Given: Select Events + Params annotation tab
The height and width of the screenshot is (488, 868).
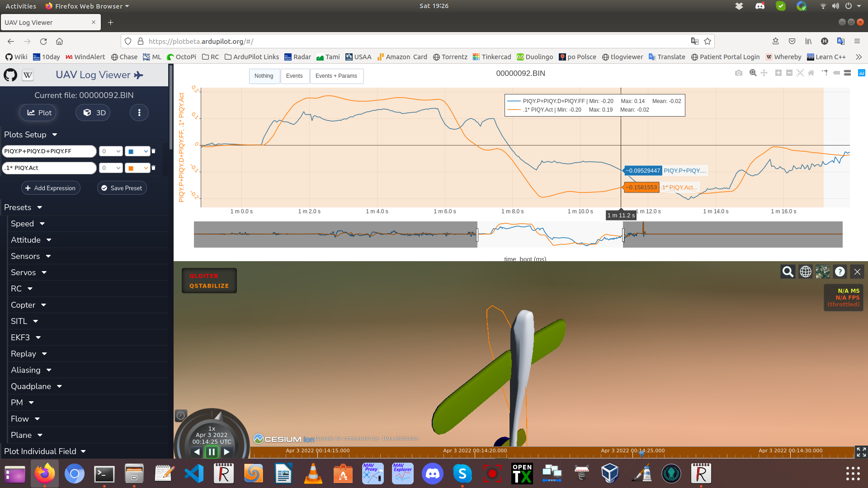Looking at the screenshot, I should (336, 76).
